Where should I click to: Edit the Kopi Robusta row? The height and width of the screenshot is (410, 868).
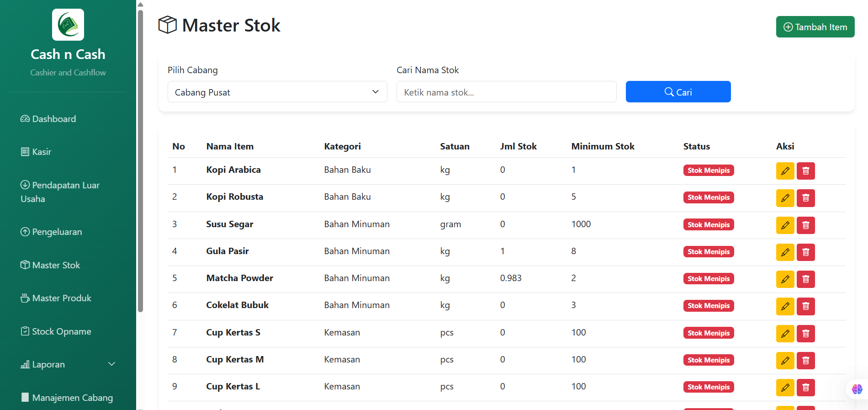pos(785,198)
